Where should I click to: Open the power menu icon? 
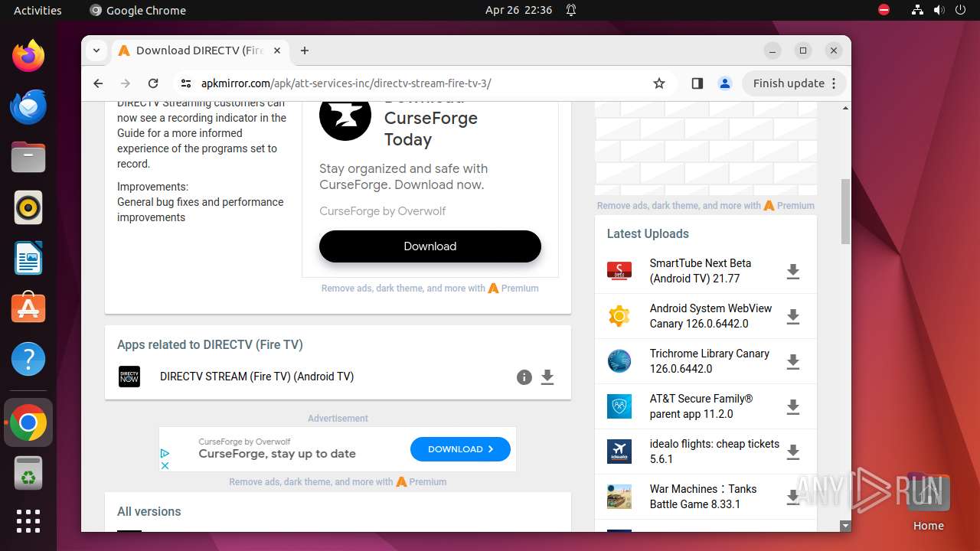(959, 10)
